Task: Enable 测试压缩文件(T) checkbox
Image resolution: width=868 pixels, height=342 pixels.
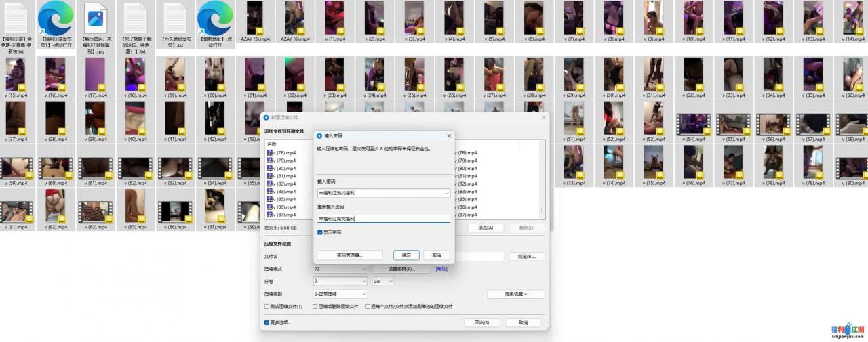Action: [267, 306]
